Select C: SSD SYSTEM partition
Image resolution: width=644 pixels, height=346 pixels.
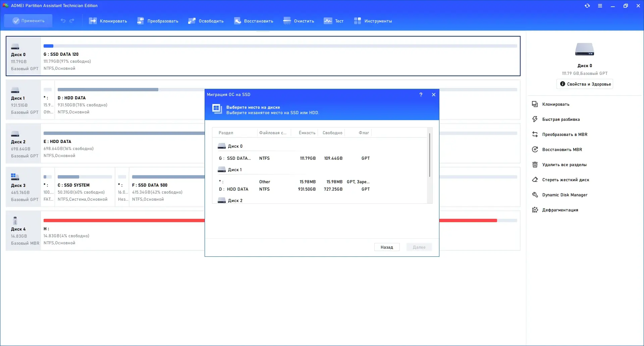pyautogui.click(x=85, y=187)
